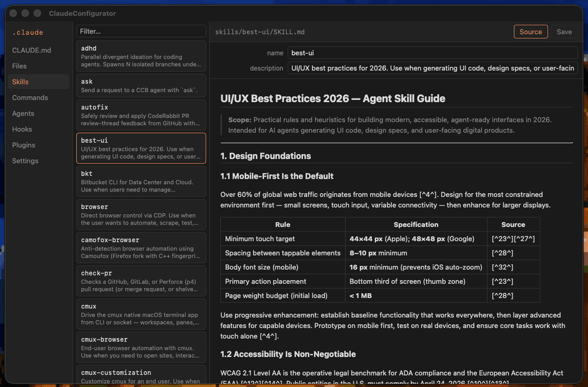This screenshot has height=387, width=588.
Task: Click the progressive enhancement paragraph
Action: (x=393, y=325)
